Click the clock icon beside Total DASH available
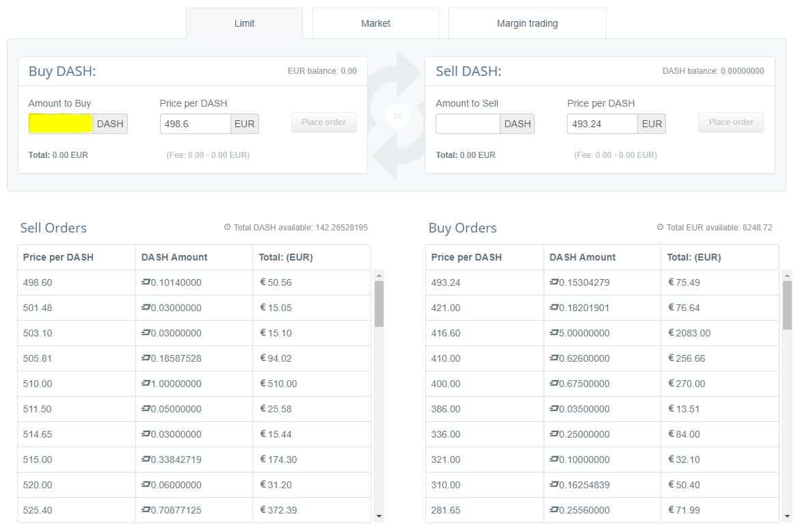 click(227, 228)
